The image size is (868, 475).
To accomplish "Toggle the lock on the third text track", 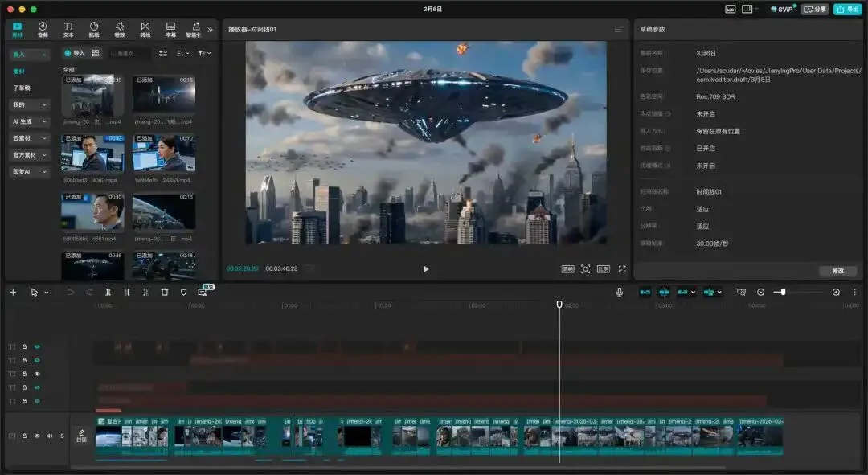I will (24, 374).
